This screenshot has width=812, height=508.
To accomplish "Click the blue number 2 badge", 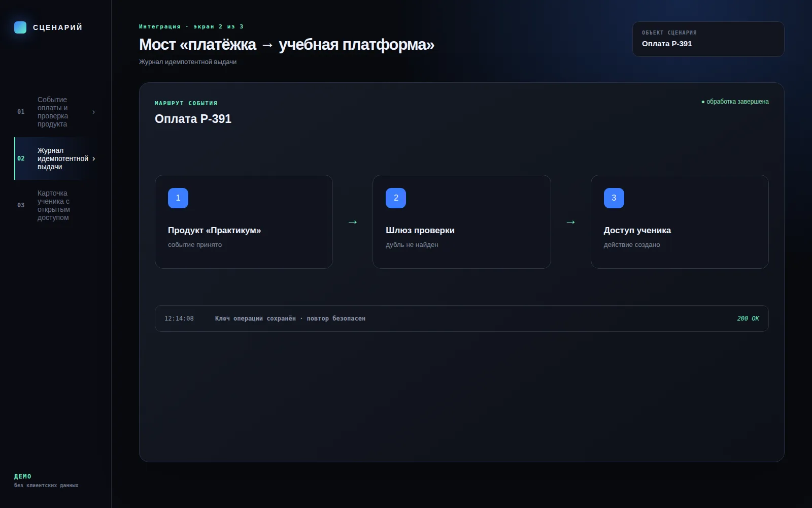I will point(396,198).
